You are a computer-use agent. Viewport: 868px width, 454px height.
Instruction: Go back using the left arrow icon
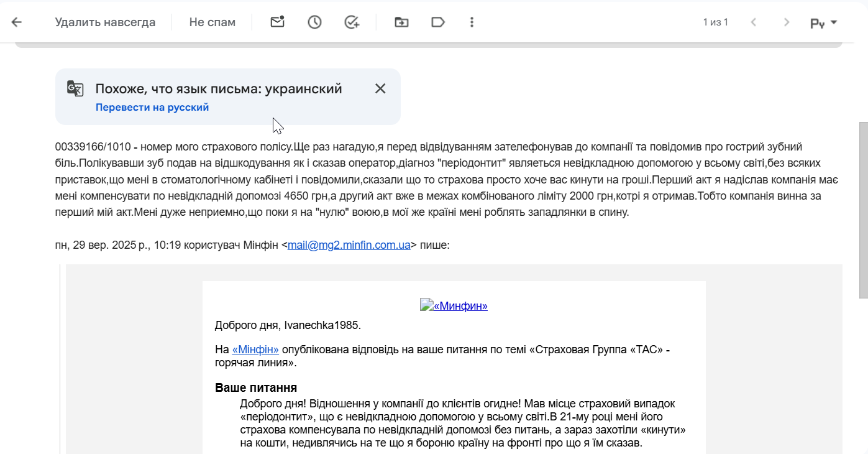tap(17, 22)
